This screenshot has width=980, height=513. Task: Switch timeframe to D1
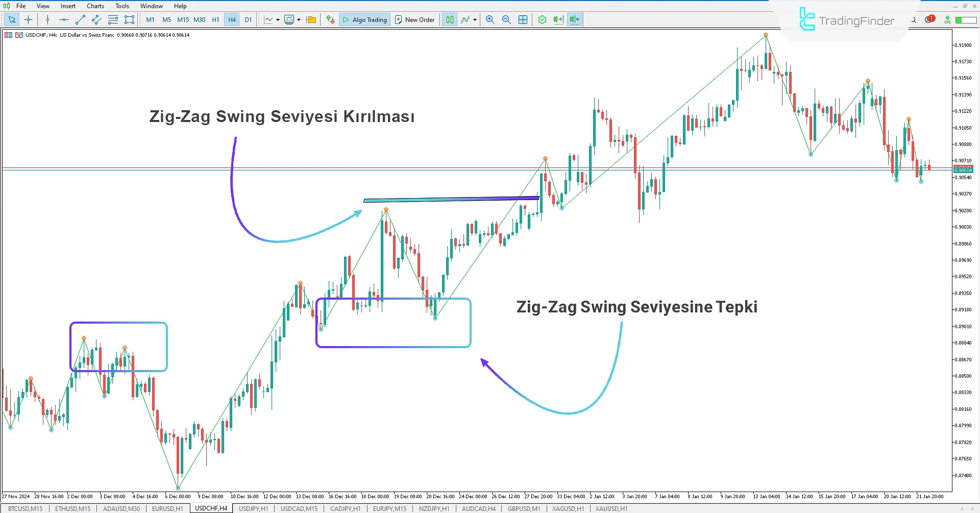click(248, 19)
